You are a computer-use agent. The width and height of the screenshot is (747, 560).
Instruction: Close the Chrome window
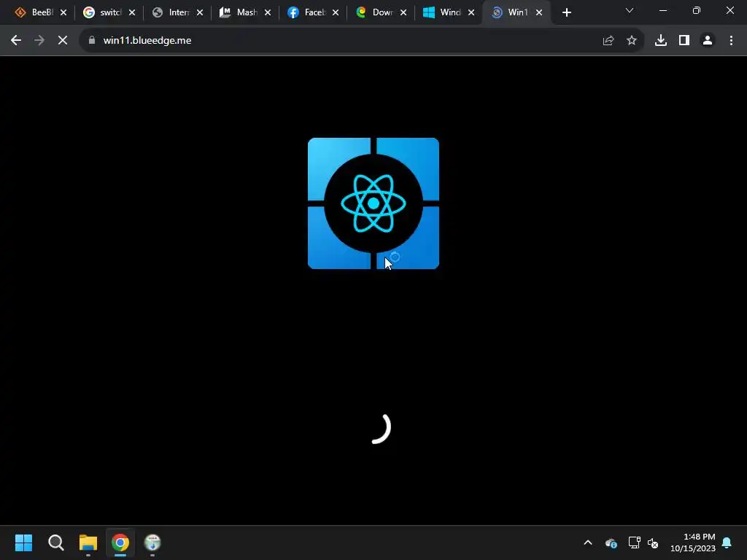(x=729, y=10)
